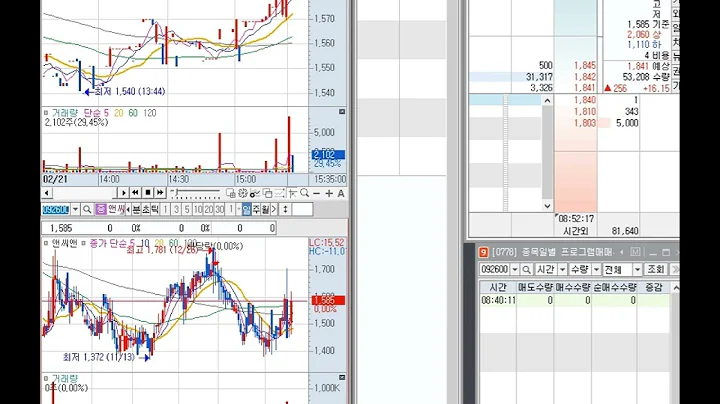Image resolution: width=720 pixels, height=404 pixels.
Task: Click the indicator key-chart icon
Action: 255,194
